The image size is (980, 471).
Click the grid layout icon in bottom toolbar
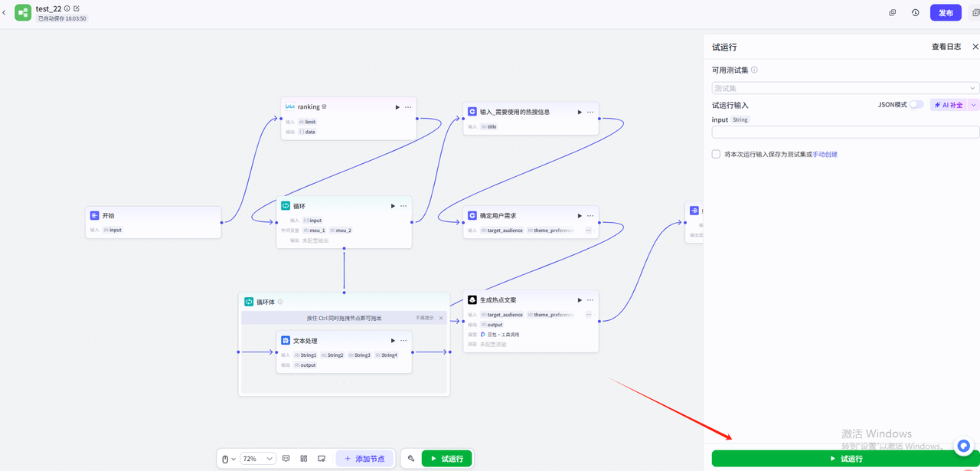point(304,459)
